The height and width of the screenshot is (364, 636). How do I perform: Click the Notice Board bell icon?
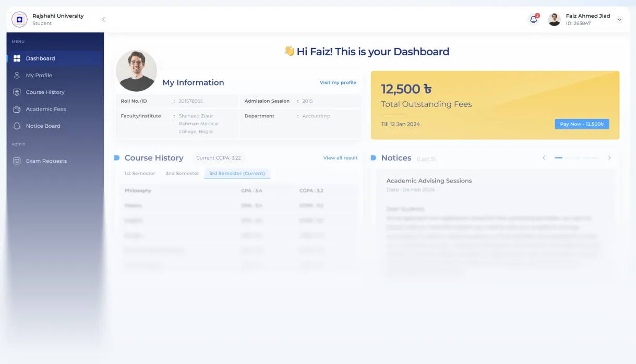pos(17,126)
